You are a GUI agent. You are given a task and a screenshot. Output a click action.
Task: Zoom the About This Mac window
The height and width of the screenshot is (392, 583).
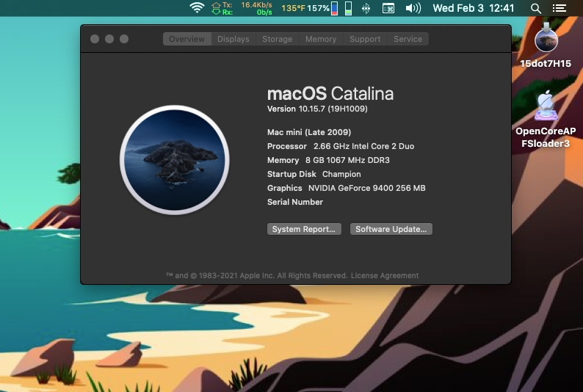[124, 39]
